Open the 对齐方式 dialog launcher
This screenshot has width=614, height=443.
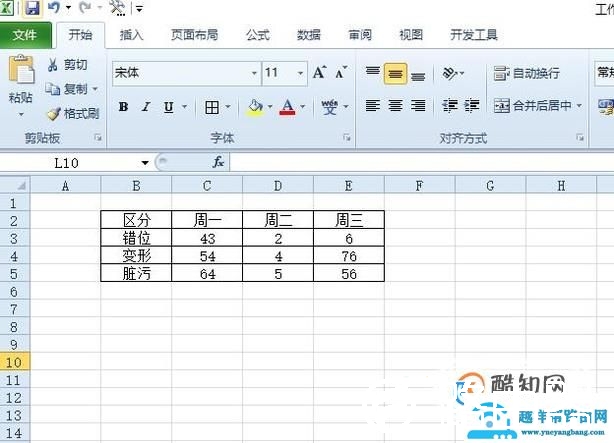(x=580, y=137)
